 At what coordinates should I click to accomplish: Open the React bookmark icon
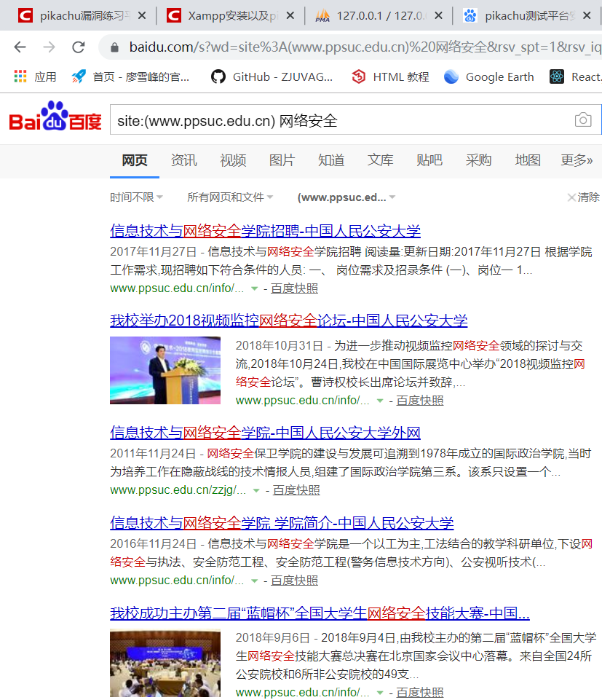coord(556,76)
